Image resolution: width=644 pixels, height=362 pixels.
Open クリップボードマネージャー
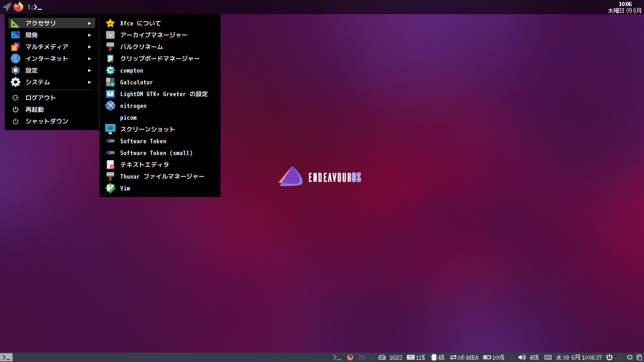[160, 58]
